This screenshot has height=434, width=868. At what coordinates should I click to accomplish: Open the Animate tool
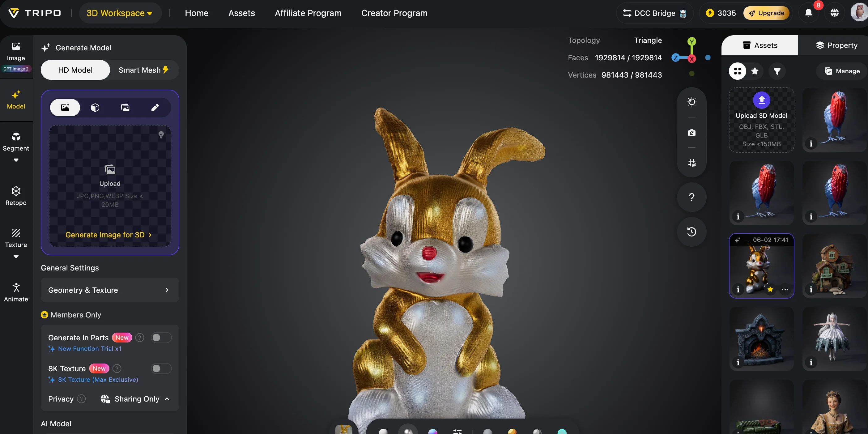[16, 292]
